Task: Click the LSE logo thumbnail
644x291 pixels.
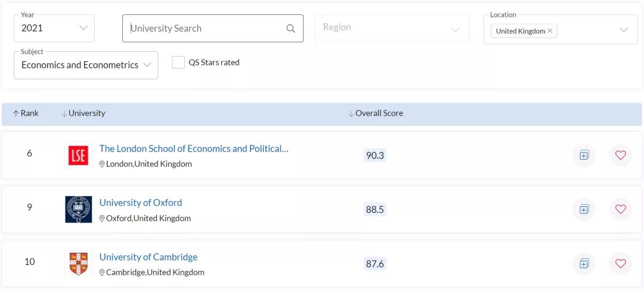Action: coord(79,156)
